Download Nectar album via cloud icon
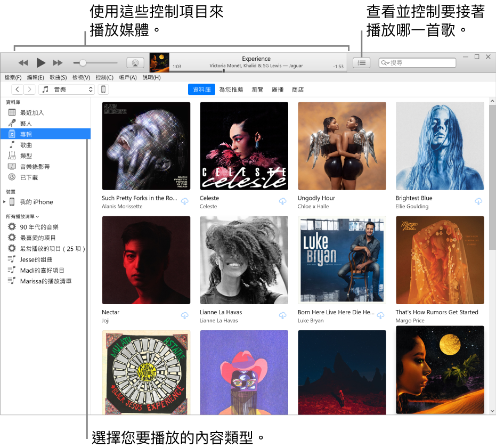Image resolution: width=496 pixels, height=448 pixels. coord(185,315)
